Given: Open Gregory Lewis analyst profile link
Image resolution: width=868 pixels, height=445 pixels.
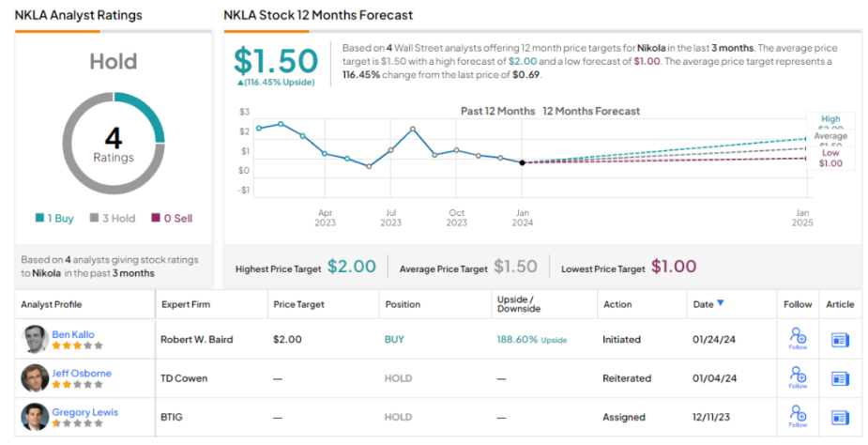Looking at the screenshot, I should click(x=84, y=411).
